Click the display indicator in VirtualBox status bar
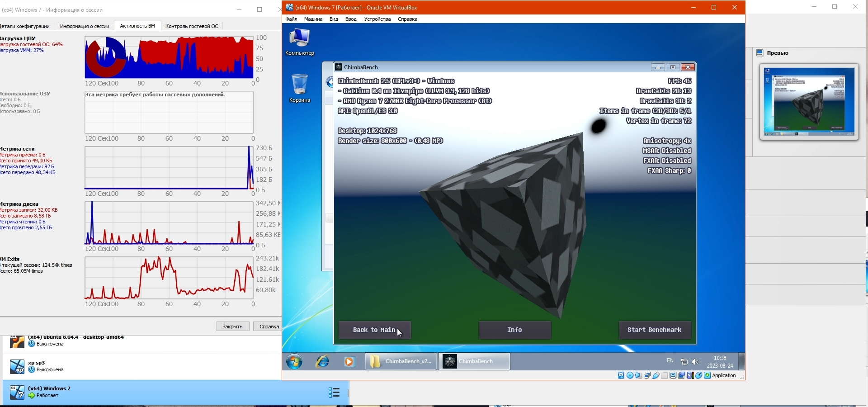The image size is (868, 407). (x=673, y=375)
